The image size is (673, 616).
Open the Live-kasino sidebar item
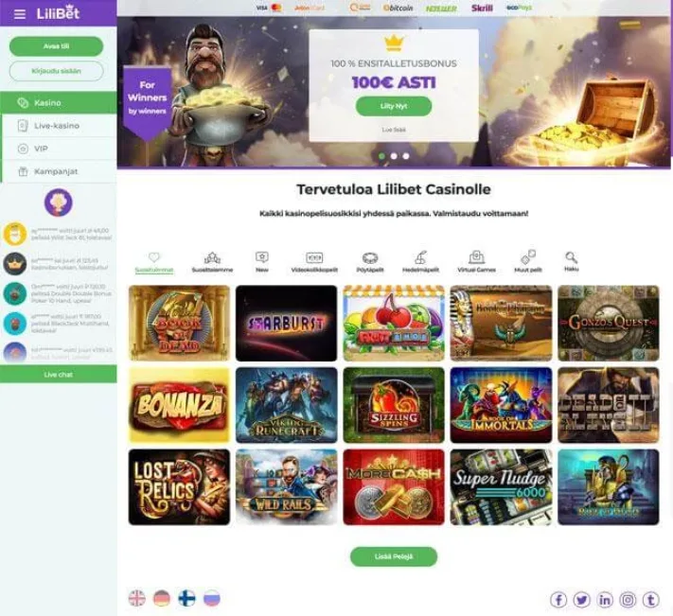(59, 126)
